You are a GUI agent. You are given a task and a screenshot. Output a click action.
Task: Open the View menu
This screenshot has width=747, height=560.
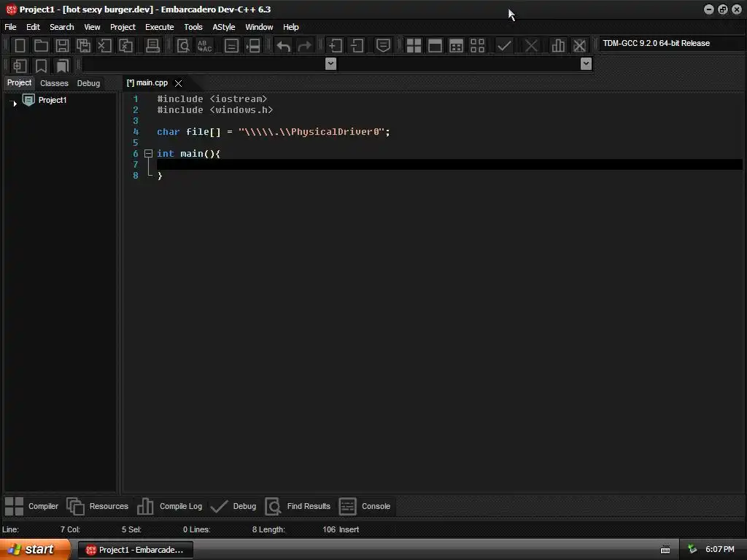coord(92,27)
